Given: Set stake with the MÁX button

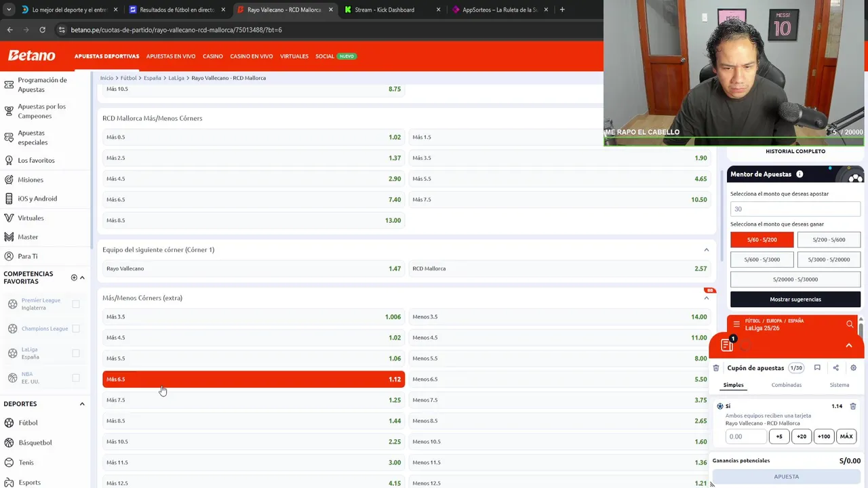Looking at the screenshot, I should coord(846,436).
